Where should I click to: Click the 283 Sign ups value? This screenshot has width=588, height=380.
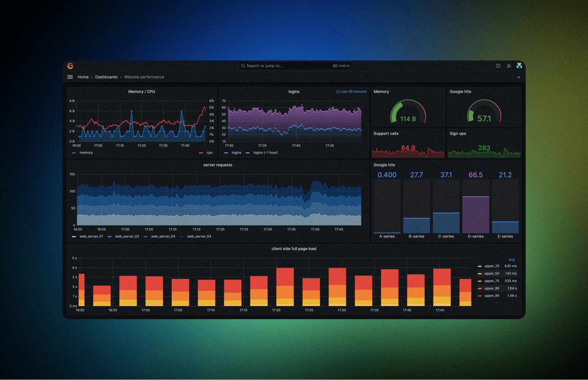(x=484, y=148)
